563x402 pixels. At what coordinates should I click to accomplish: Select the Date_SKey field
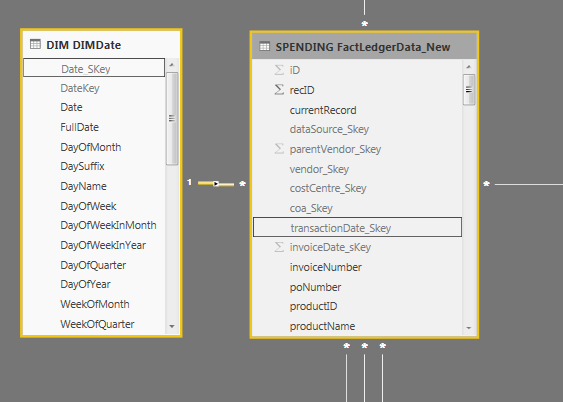coord(94,67)
